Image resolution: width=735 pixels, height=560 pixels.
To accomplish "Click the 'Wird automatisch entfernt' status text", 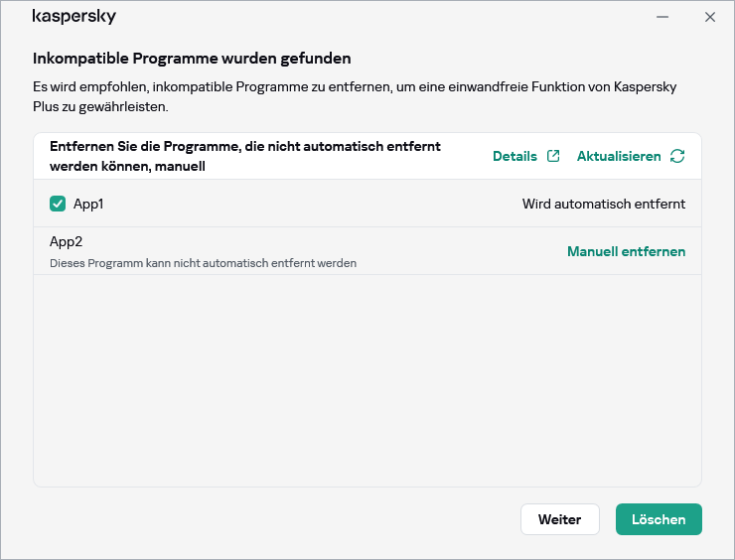I will pyautogui.click(x=603, y=204).
